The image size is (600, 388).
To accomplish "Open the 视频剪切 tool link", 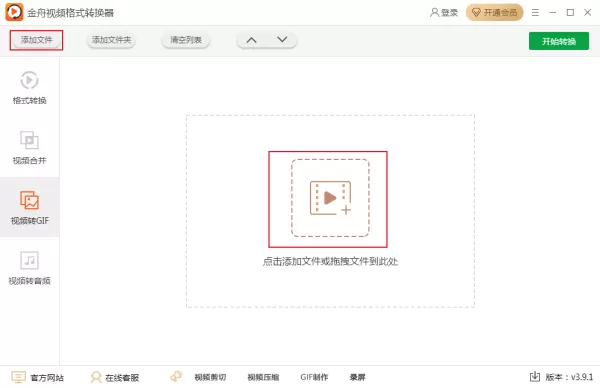I will (x=210, y=377).
